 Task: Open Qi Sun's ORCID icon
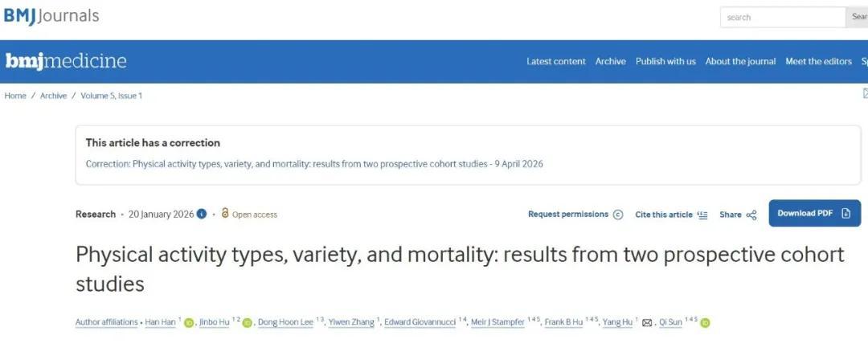coord(705,323)
